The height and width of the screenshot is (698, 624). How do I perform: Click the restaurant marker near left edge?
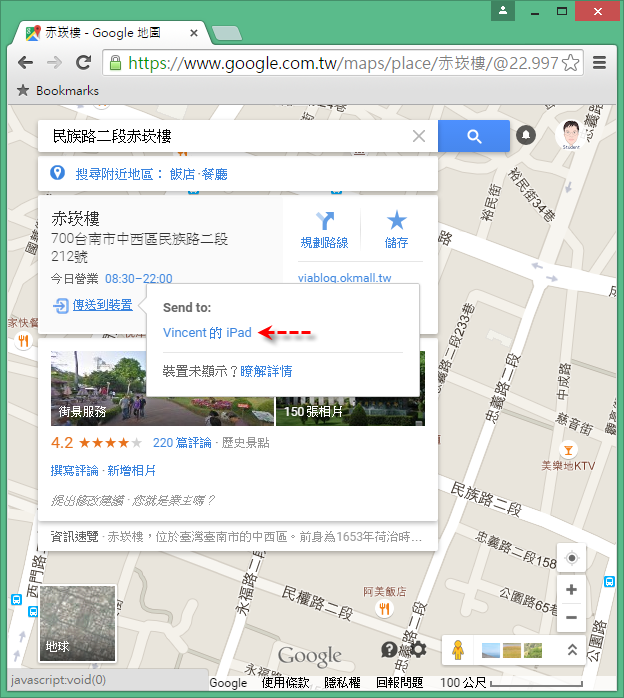23,341
